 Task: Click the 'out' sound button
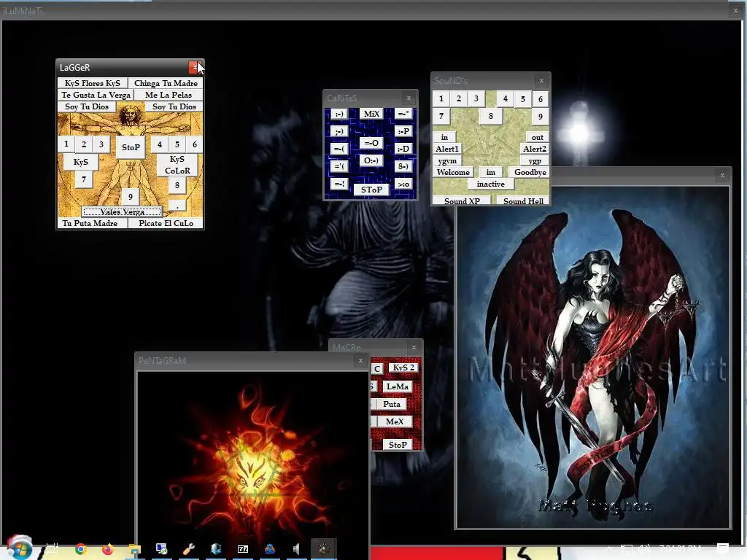click(x=538, y=137)
